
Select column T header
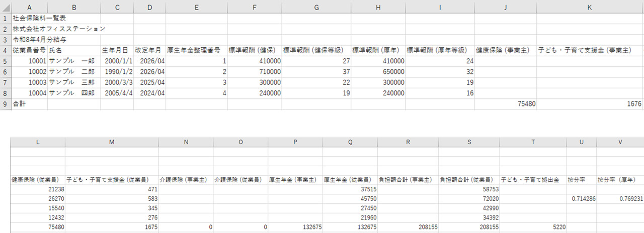[x=533, y=142]
